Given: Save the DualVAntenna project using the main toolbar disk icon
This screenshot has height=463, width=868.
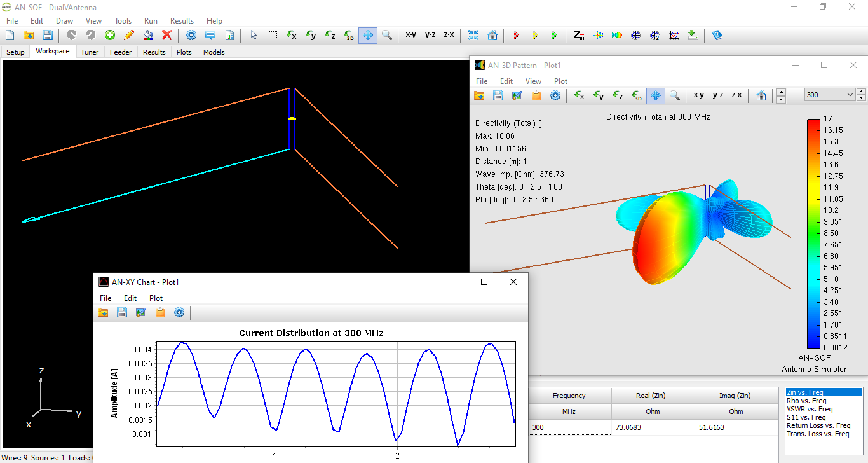Looking at the screenshot, I should click(48, 36).
